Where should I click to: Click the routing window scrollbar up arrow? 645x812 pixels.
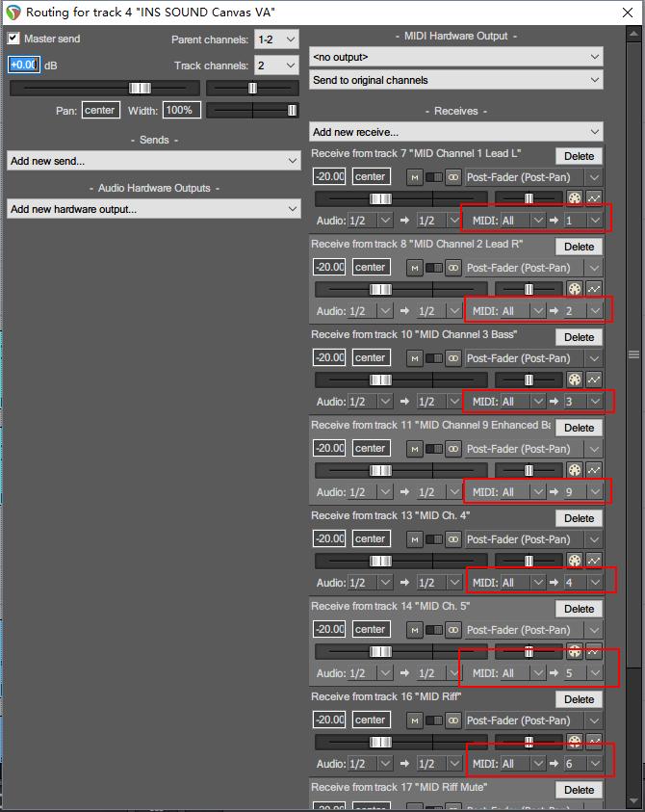tap(633, 34)
